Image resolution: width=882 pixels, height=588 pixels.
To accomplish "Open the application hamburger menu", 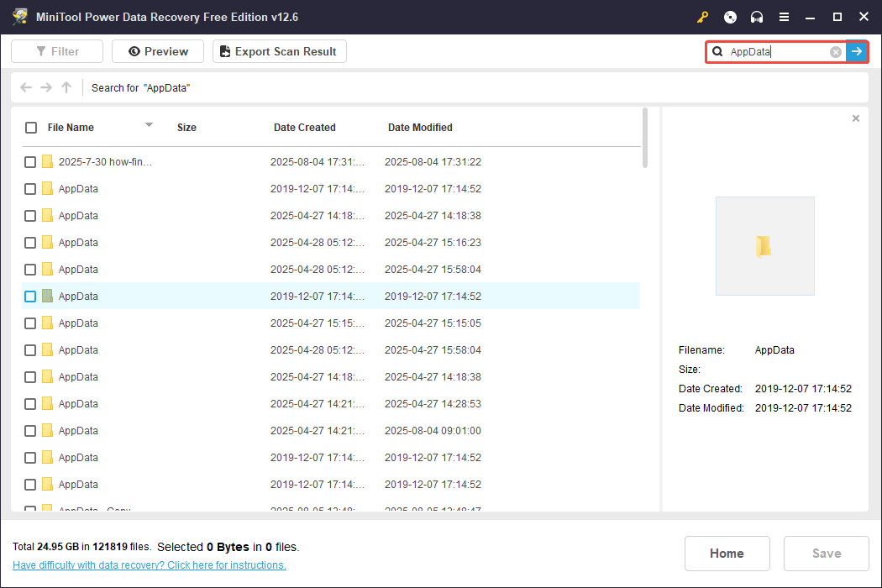I will [785, 17].
